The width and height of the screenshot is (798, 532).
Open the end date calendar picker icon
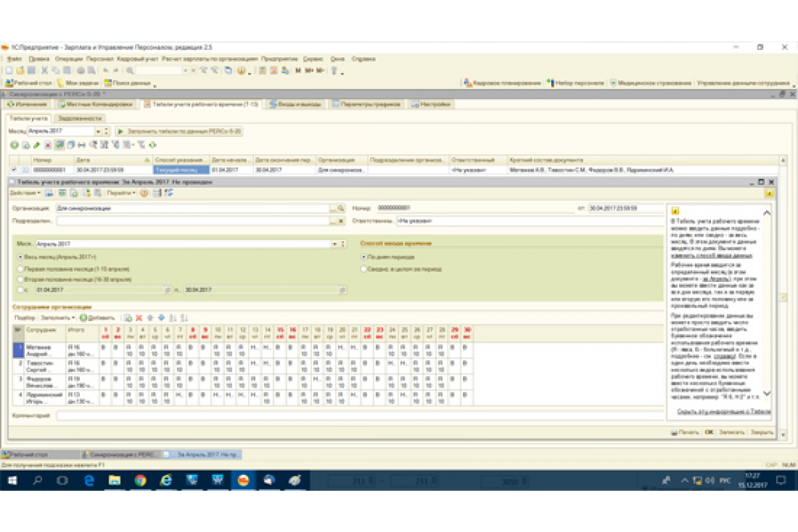[343, 290]
